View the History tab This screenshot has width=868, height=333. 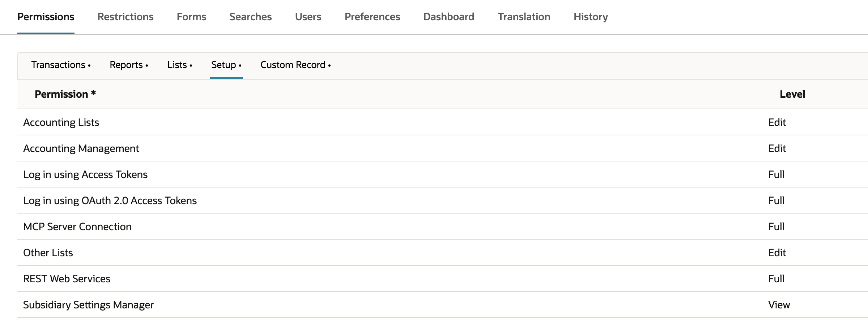(x=591, y=17)
